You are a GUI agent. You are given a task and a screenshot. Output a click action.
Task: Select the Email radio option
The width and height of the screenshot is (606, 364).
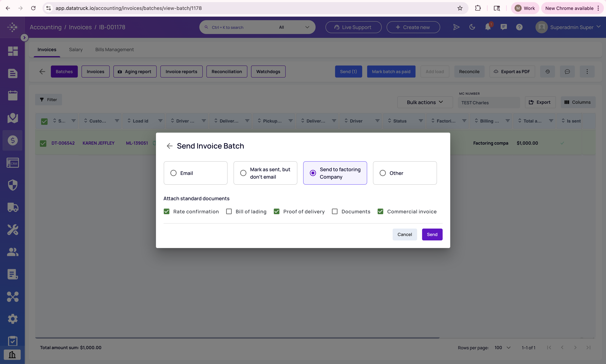click(x=196, y=173)
